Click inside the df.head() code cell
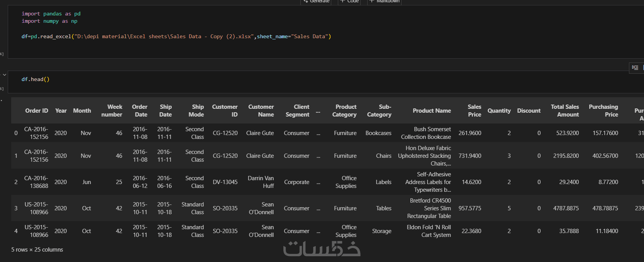Image resolution: width=644 pixels, height=262 pixels. (36, 79)
